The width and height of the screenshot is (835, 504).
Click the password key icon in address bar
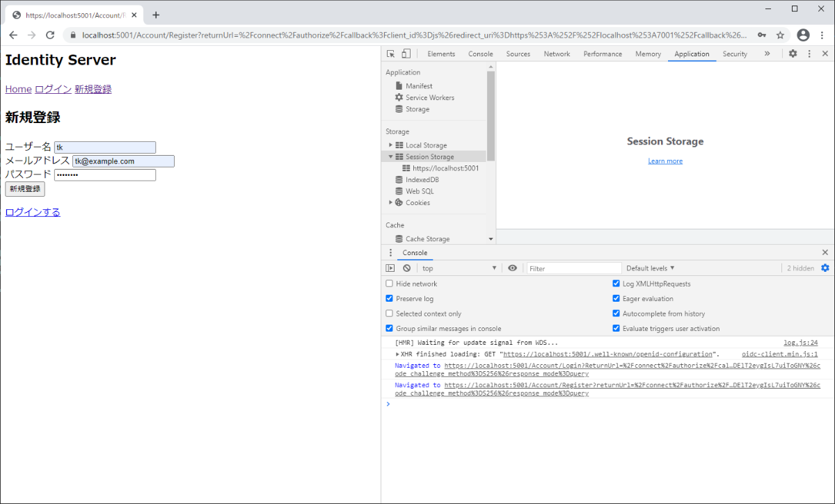point(763,35)
